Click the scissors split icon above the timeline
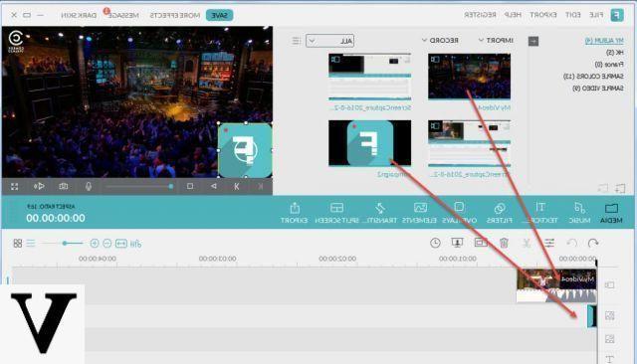 click(x=527, y=243)
